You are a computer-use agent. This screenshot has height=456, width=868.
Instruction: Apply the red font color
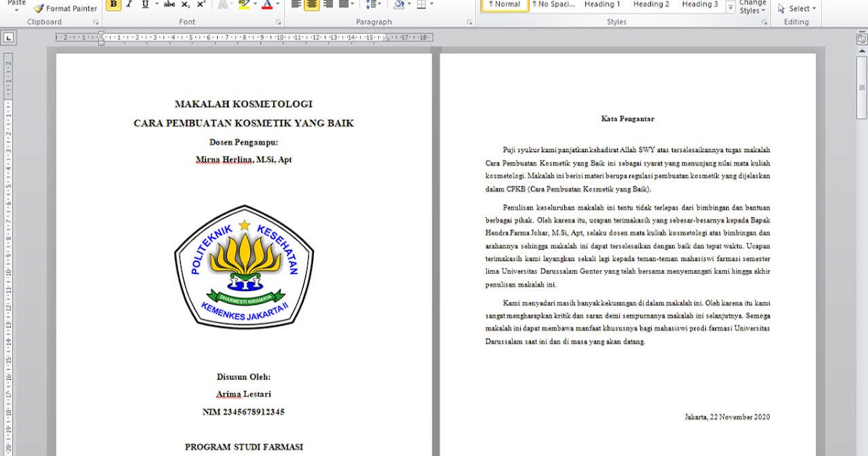coord(267,4)
